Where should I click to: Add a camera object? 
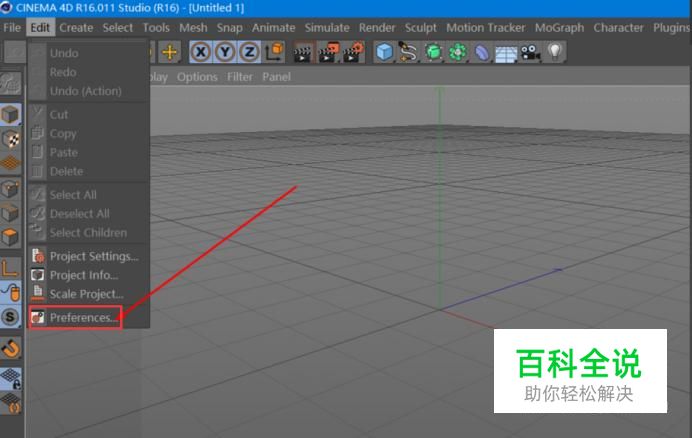pyautogui.click(x=530, y=52)
